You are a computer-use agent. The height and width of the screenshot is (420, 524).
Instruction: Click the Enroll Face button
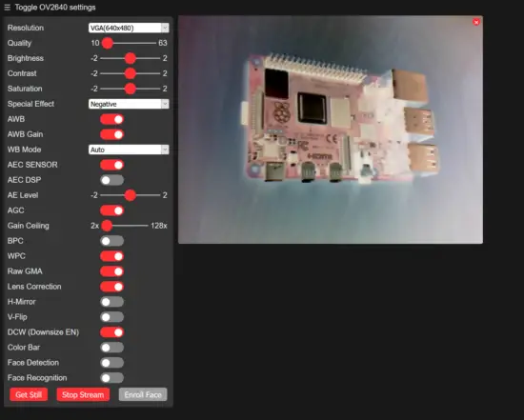tap(143, 394)
